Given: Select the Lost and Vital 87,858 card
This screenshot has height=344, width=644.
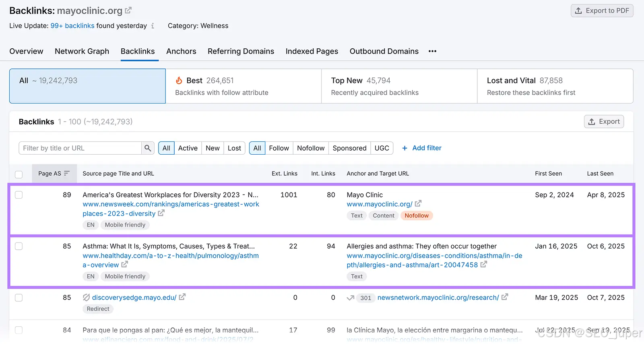Looking at the screenshot, I should (x=555, y=86).
